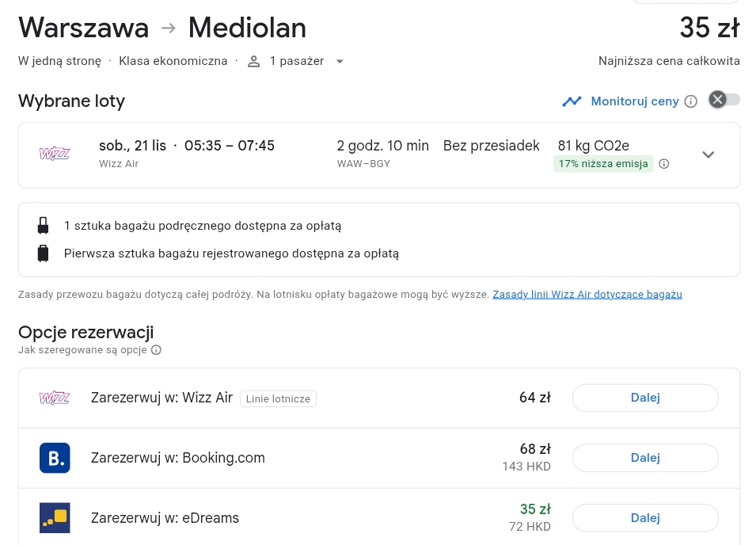Click Zarezerwuj w: eDreams text
Viewport: 756px width, 545px height.
click(165, 518)
